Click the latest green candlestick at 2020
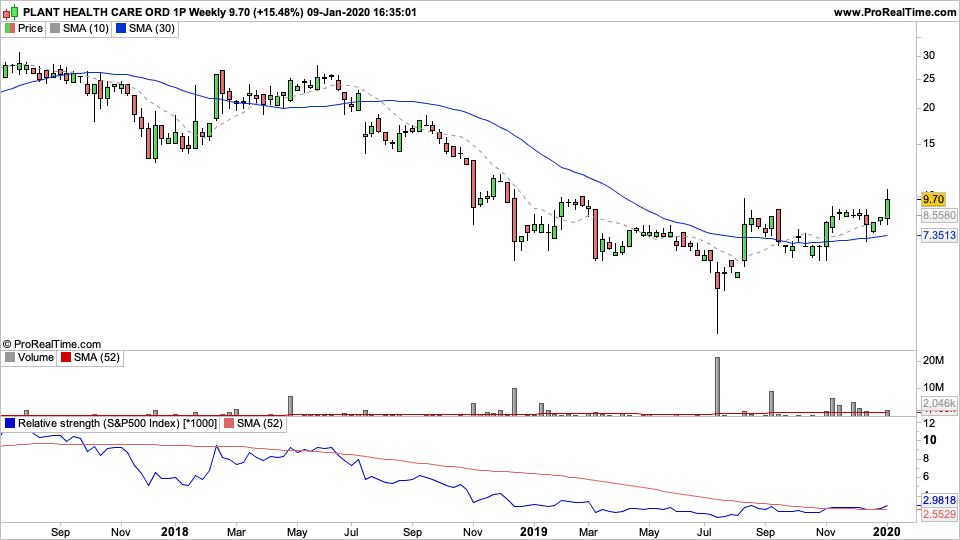This screenshot has height=540, width=960. click(887, 209)
